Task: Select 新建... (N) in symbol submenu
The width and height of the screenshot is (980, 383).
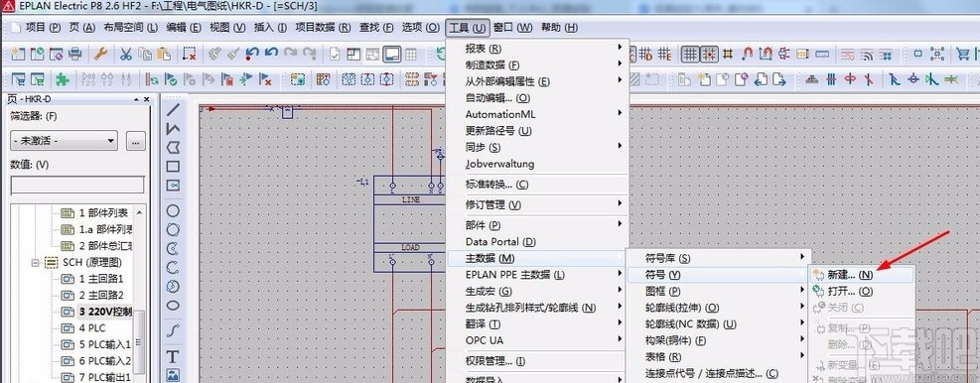Action: (x=862, y=275)
